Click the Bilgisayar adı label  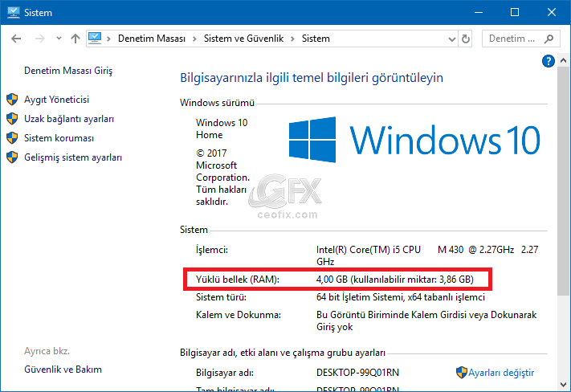[225, 373]
